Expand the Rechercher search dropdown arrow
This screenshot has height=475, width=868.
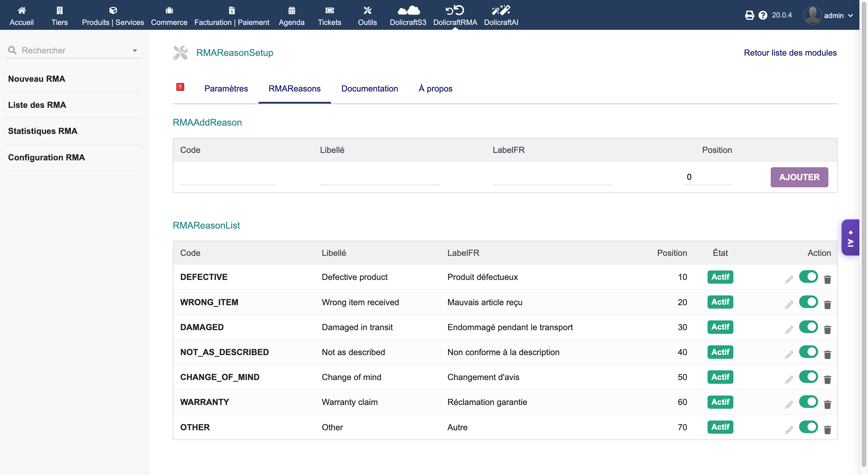(135, 50)
